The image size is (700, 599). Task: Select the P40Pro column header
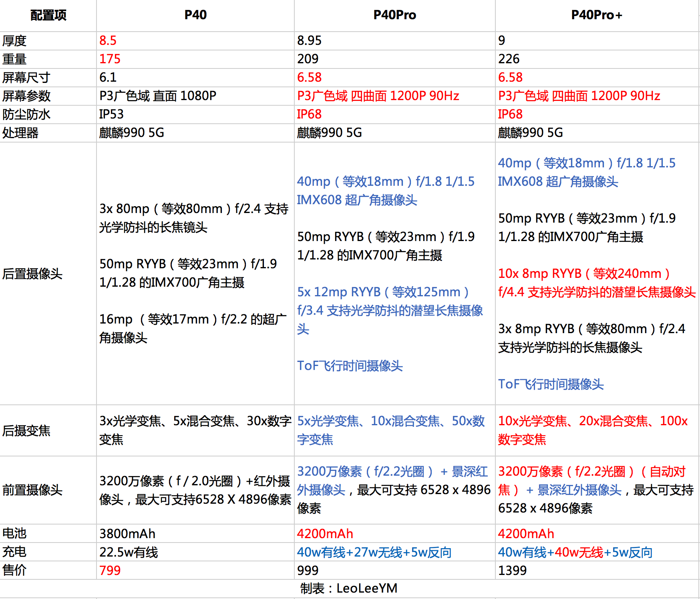click(x=394, y=15)
